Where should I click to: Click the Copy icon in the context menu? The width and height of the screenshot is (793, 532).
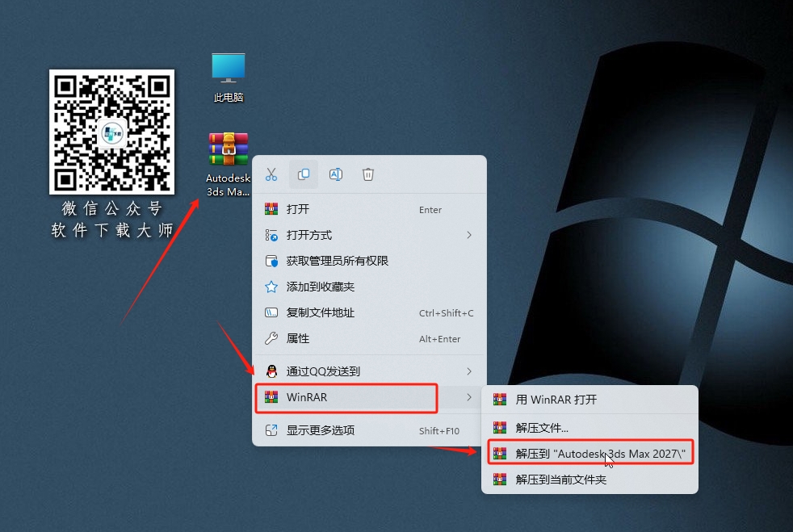(304, 174)
